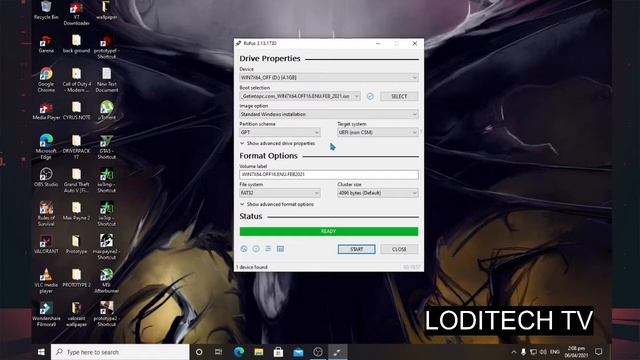Open the Rufus about info icon
Image resolution: width=640 pixels, height=360 pixels.
(256, 249)
